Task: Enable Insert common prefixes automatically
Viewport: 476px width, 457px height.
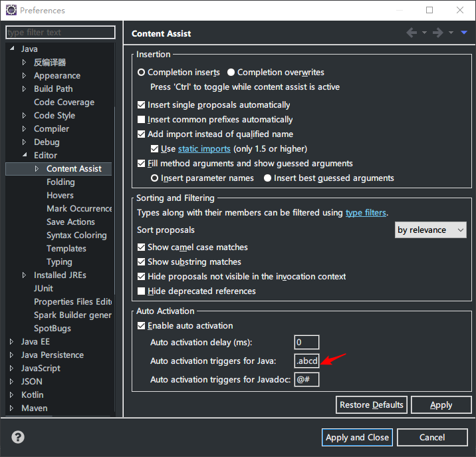Action: tap(141, 120)
